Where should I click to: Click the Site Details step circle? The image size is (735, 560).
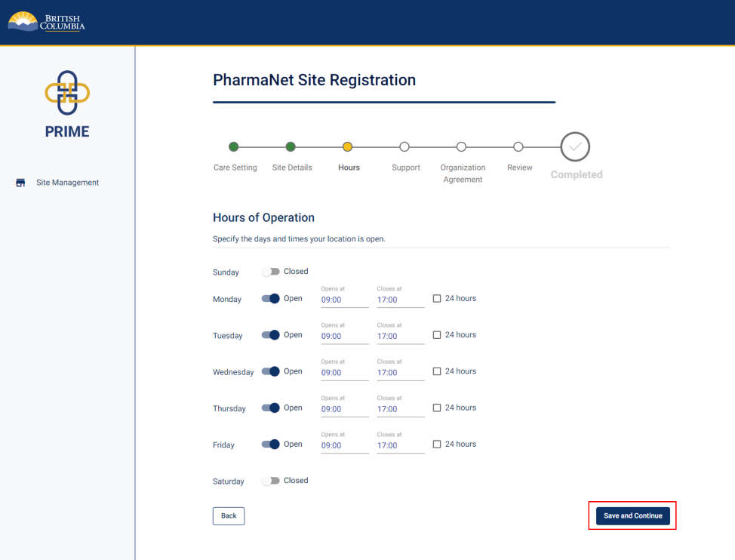291,146
